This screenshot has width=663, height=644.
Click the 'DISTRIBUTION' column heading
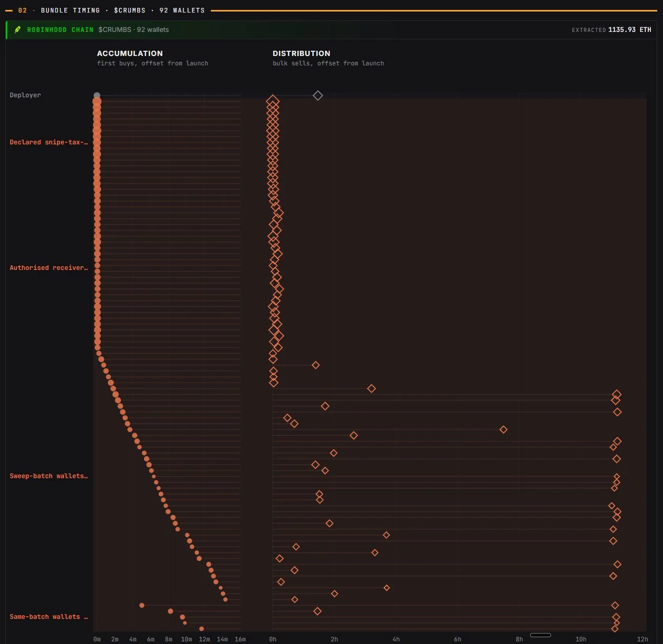coord(301,53)
